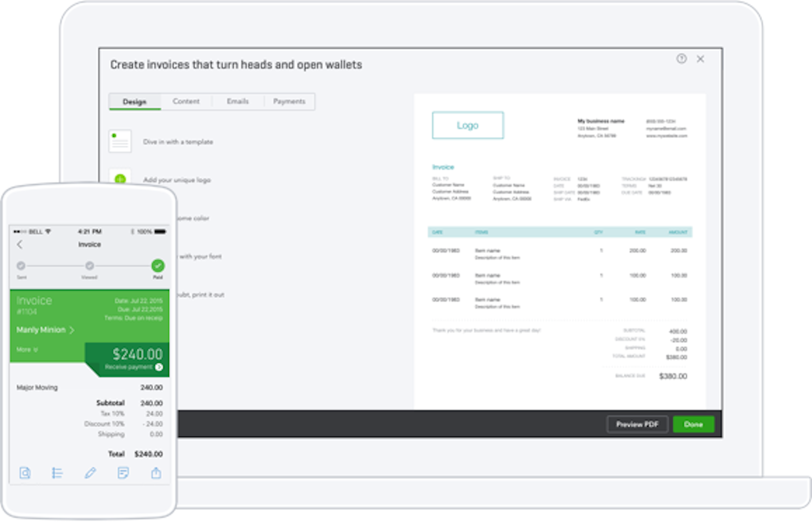Click the Preview PDF button

point(637,424)
